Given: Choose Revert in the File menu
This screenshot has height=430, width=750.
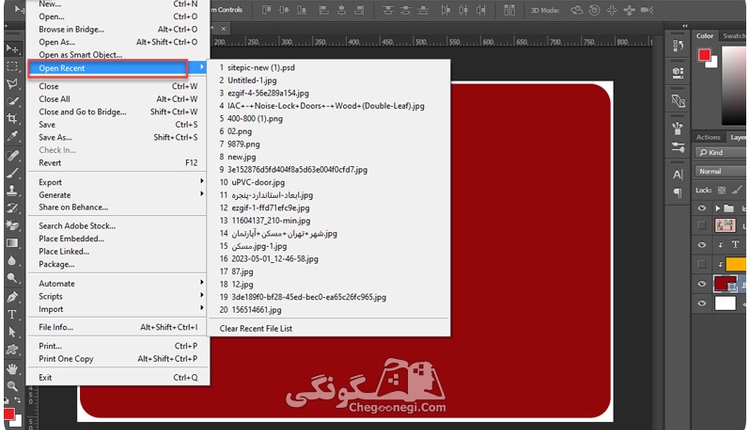Looking at the screenshot, I should 118,163.
